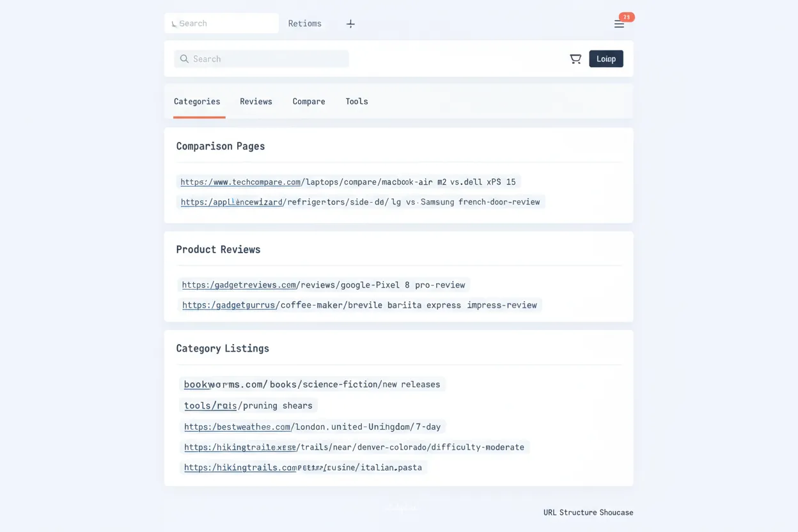Open the Compare tab
The image size is (798, 532).
pos(309,101)
